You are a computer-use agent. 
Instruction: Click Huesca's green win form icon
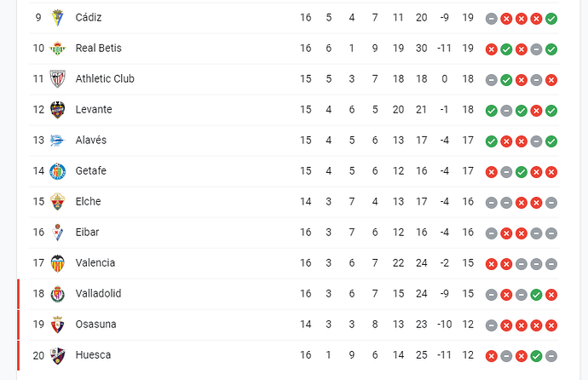[x=536, y=356]
